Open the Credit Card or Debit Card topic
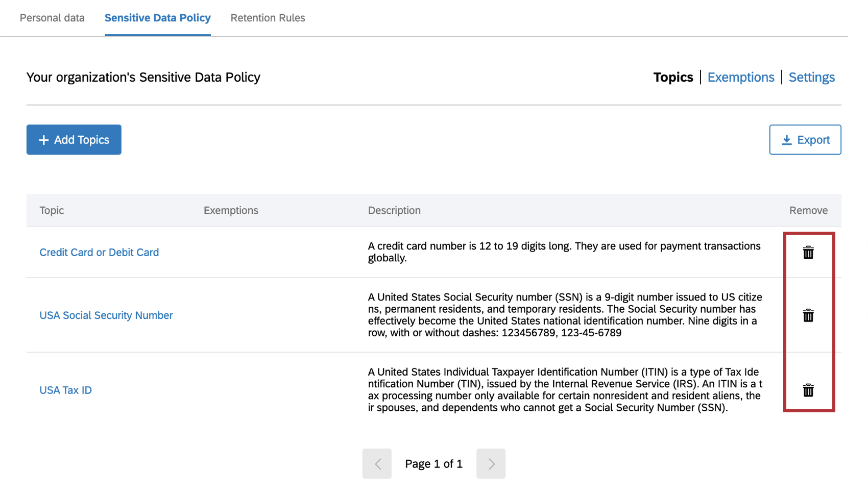Screen dimensions: 868x496 click(x=99, y=253)
